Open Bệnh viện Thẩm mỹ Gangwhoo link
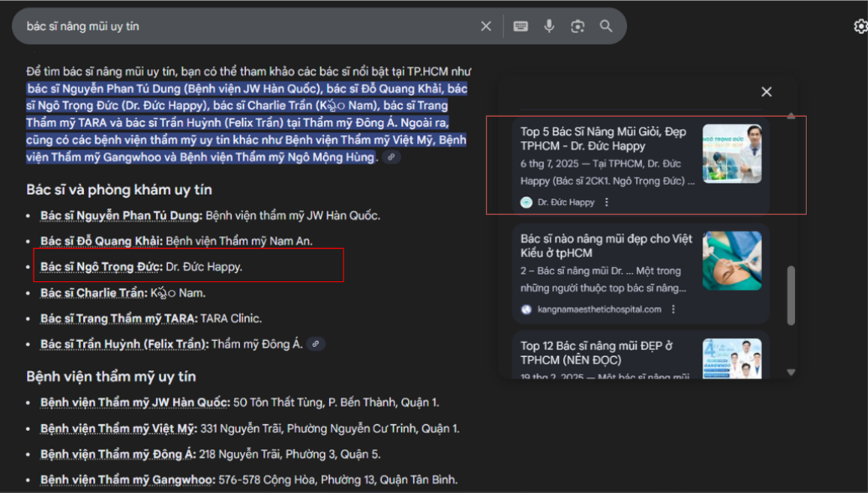The width and height of the screenshot is (868, 493). tap(128, 480)
